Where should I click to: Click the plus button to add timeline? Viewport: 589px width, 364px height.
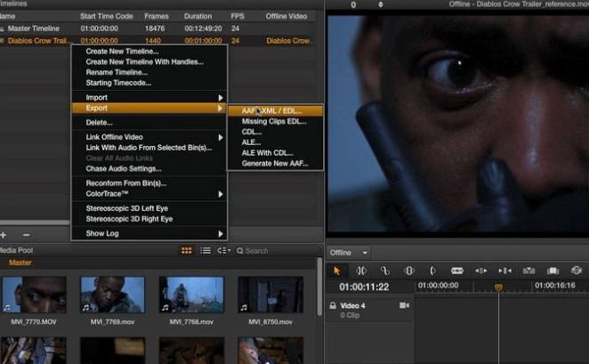coord(4,234)
